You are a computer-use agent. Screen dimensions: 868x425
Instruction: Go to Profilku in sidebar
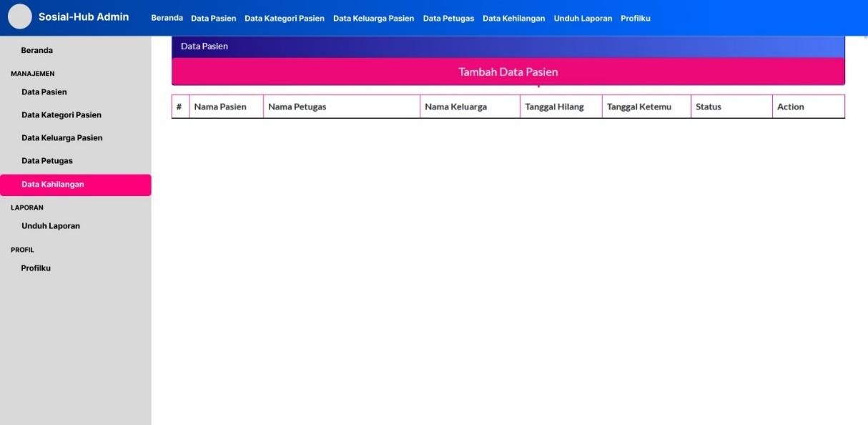[x=36, y=268]
